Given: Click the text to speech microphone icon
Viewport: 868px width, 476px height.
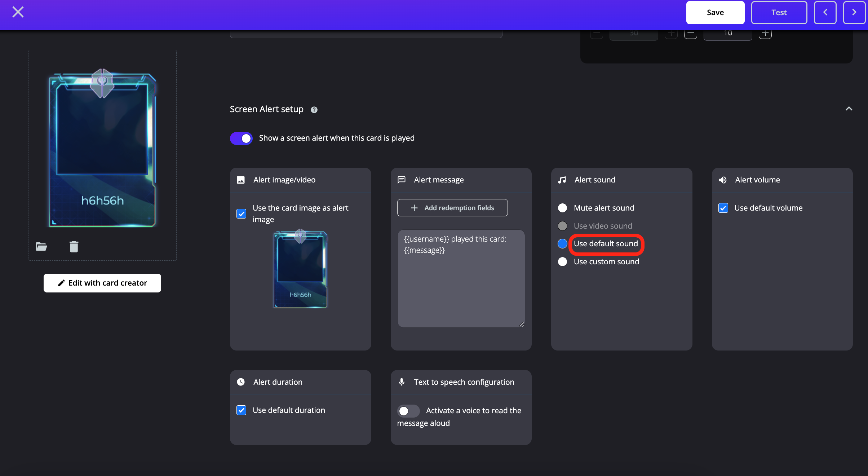Looking at the screenshot, I should coord(402,382).
